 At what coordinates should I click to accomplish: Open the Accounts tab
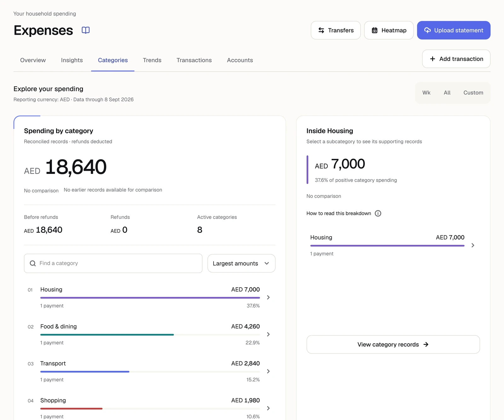[240, 60]
